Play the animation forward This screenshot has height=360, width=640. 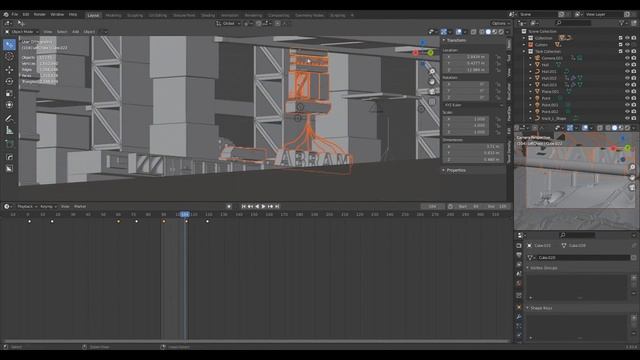click(263, 207)
